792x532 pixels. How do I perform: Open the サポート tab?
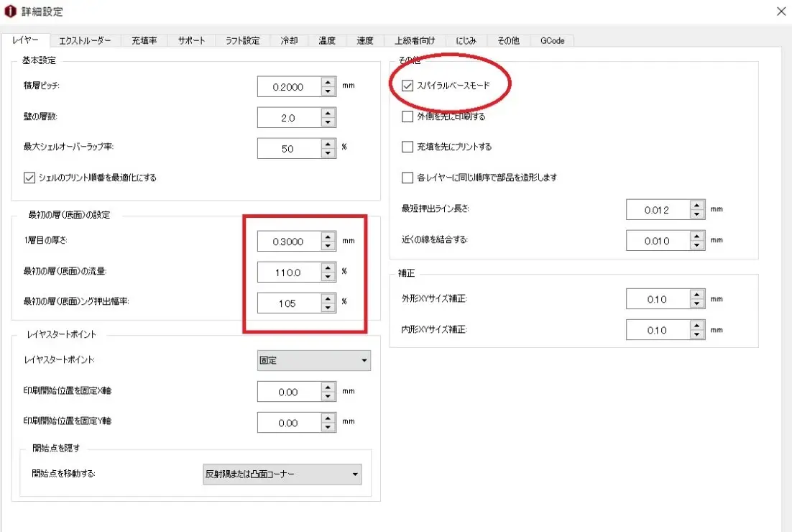pyautogui.click(x=191, y=41)
